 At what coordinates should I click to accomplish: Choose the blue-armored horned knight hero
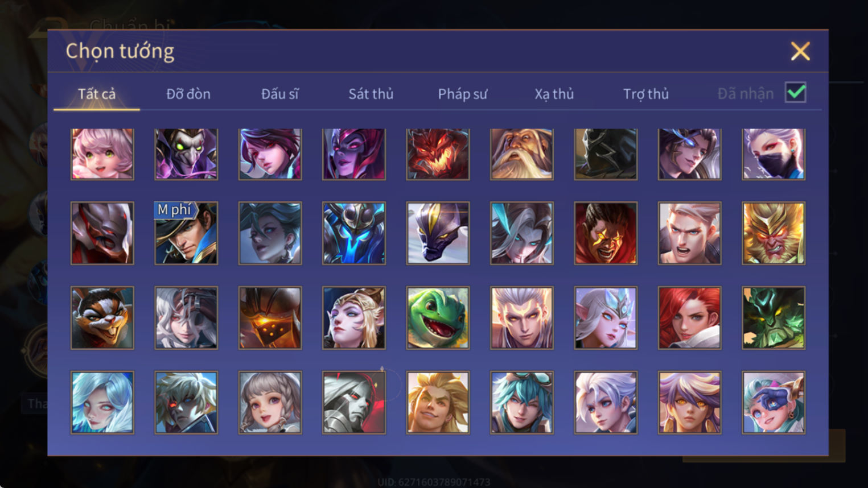354,233
